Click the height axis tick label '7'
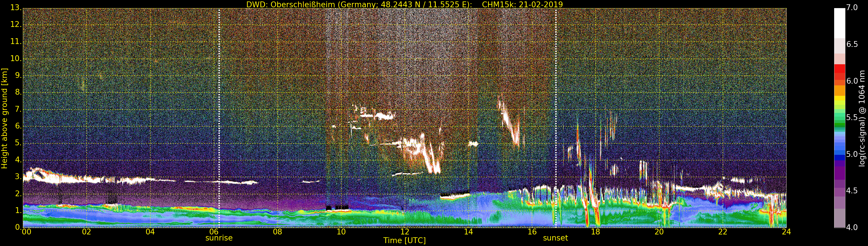 point(18,109)
